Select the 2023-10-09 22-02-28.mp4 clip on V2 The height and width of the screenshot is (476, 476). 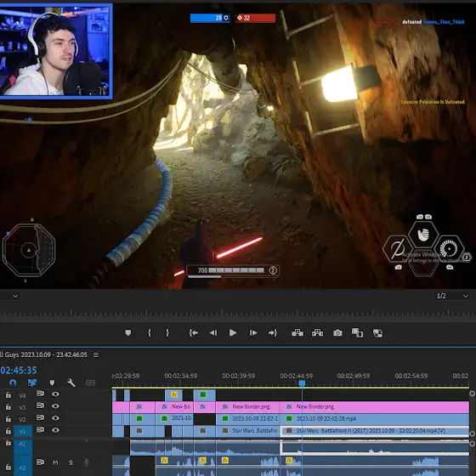(x=375, y=419)
